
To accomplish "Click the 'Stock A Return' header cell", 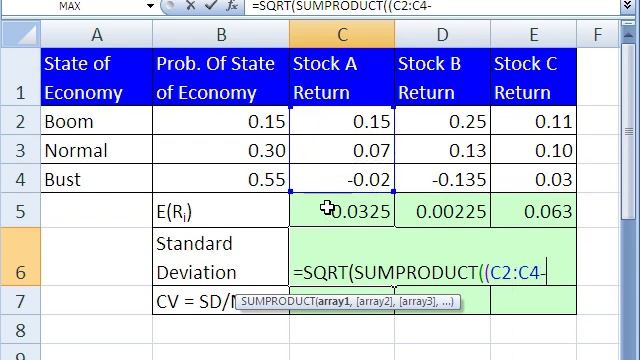I will click(x=342, y=77).
